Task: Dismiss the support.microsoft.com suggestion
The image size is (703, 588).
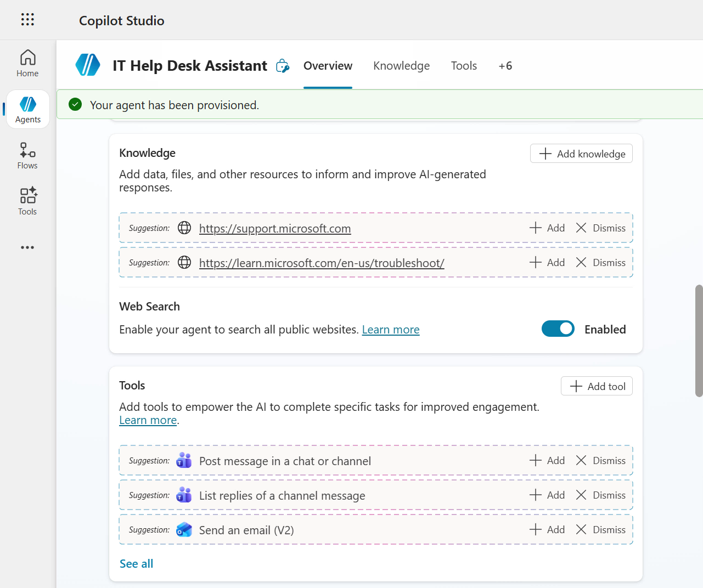Action: 600,228
